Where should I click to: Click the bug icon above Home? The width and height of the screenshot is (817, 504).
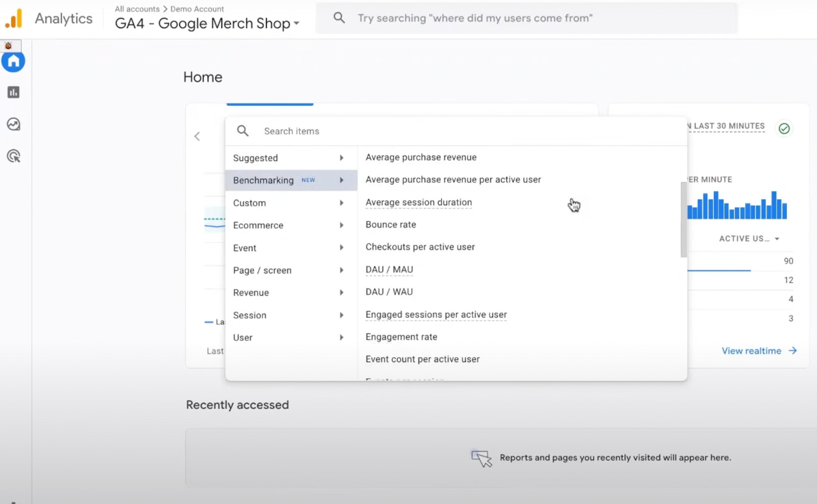8,46
